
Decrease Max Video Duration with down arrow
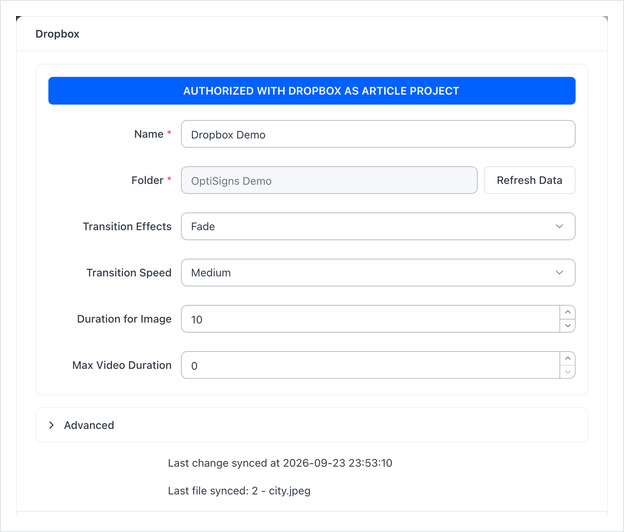point(567,372)
